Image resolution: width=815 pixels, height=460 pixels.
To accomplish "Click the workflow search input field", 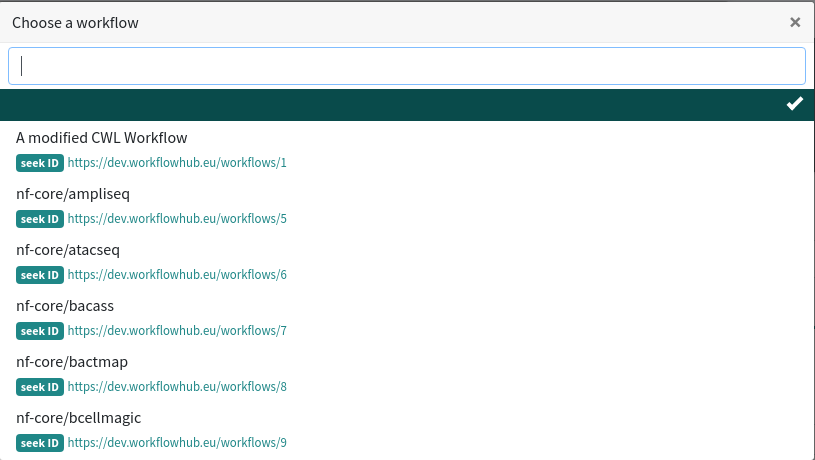I will (407, 66).
